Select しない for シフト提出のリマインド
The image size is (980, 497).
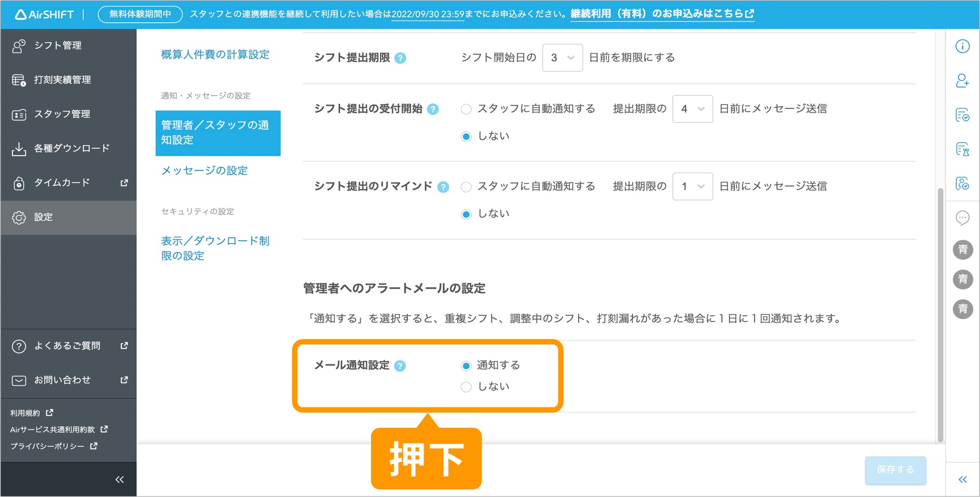pyautogui.click(x=466, y=214)
